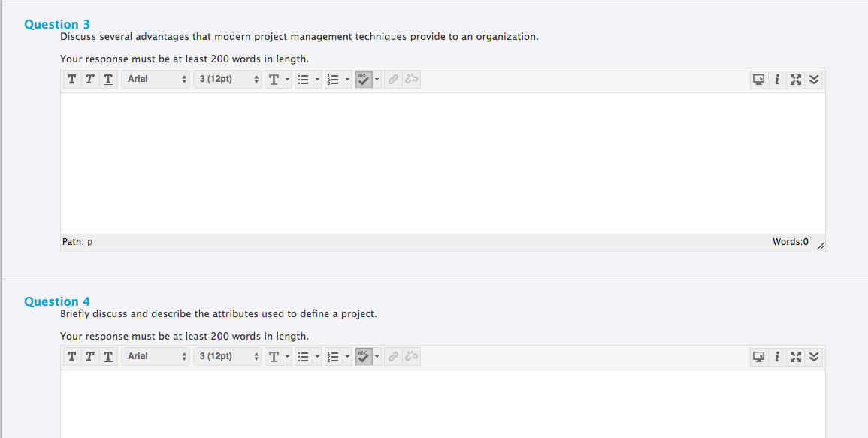Click the Question 3 editor resize handle
Image resolution: width=868 pixels, height=438 pixels.
click(820, 246)
